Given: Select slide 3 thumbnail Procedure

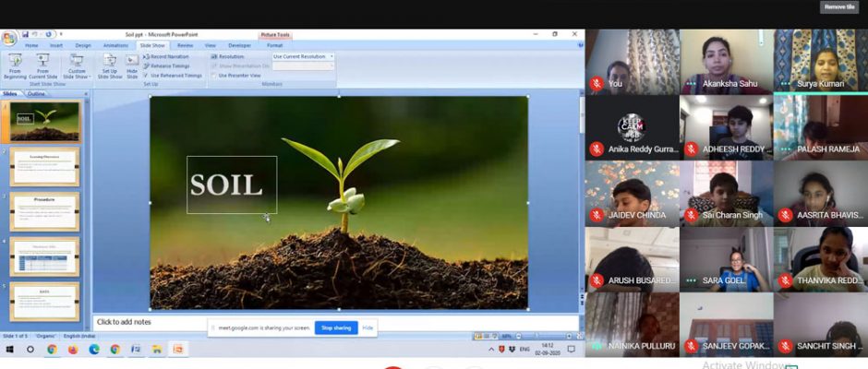Looking at the screenshot, I should (x=44, y=211).
